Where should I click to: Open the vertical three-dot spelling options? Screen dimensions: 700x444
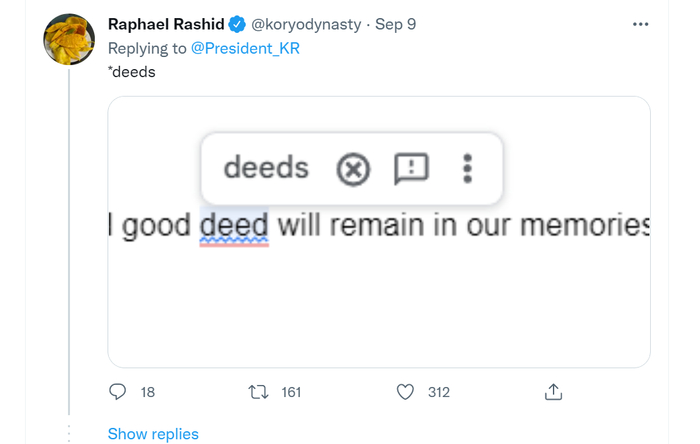(467, 169)
